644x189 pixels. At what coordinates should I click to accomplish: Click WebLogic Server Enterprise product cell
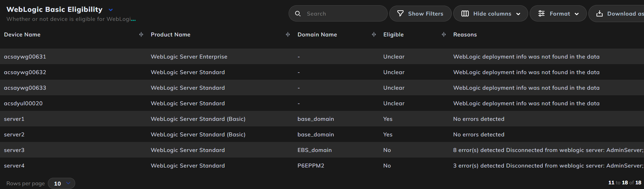pos(189,57)
